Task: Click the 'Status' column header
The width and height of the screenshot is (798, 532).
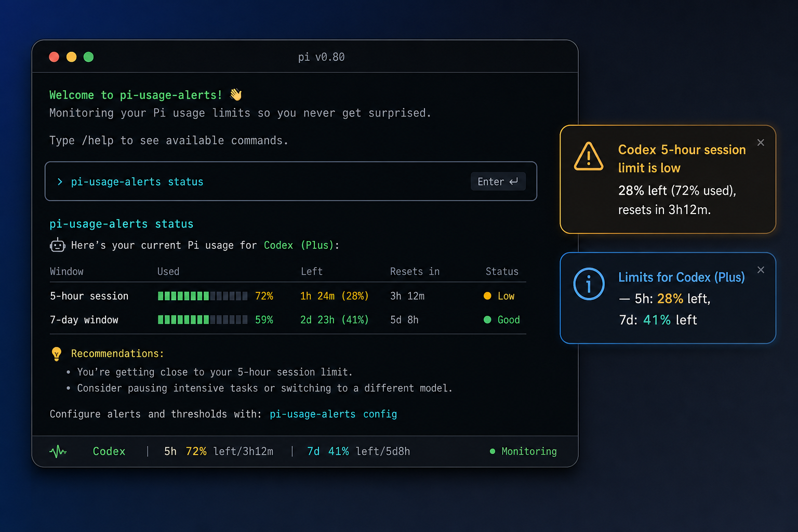Action: coord(502,272)
